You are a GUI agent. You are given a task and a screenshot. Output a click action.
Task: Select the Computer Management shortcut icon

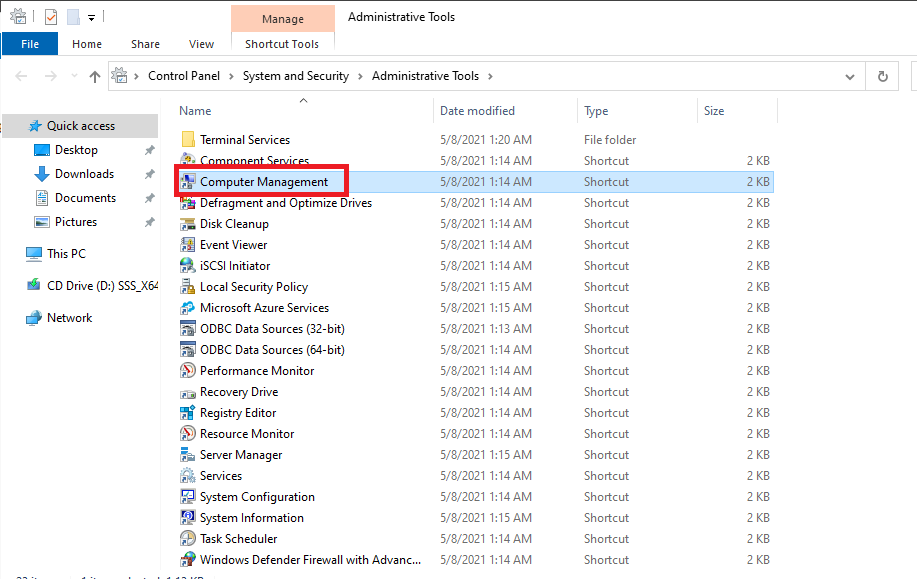point(188,181)
